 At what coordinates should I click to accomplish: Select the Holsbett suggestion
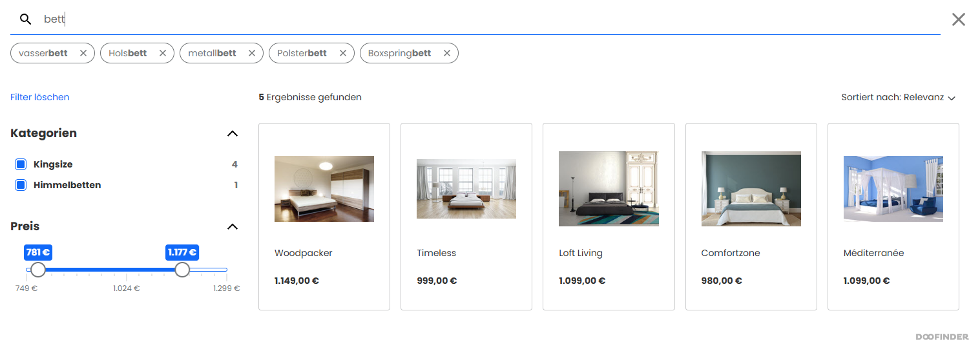[128, 53]
